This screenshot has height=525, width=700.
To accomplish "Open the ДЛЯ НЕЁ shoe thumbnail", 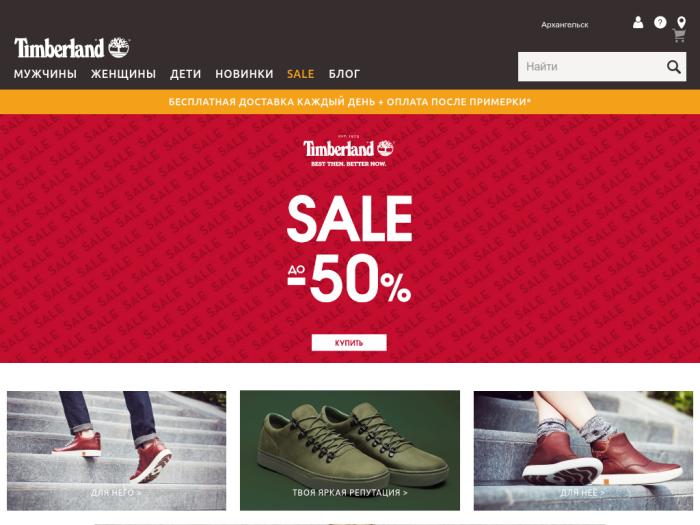I will (583, 450).
